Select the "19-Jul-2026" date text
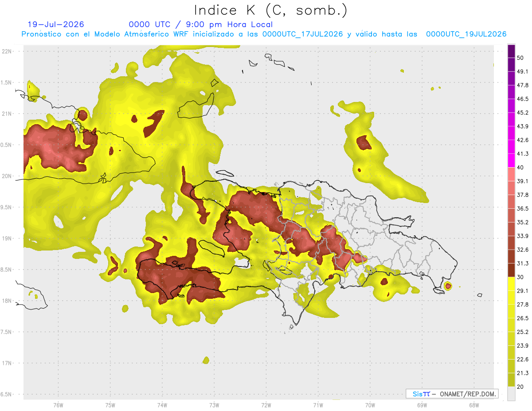 point(56,24)
